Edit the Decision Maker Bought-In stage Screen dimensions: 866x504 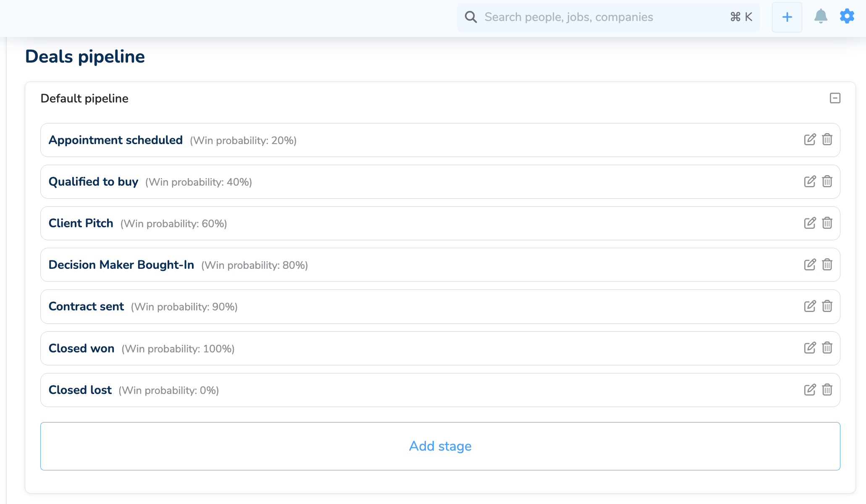[x=810, y=265]
